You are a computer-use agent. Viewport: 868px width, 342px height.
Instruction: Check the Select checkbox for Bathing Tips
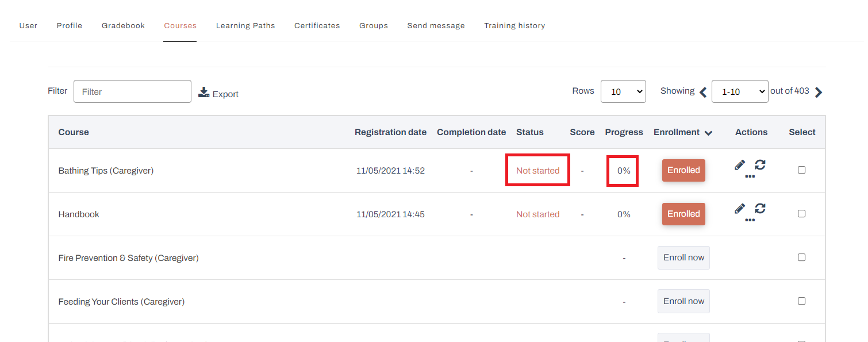click(802, 170)
